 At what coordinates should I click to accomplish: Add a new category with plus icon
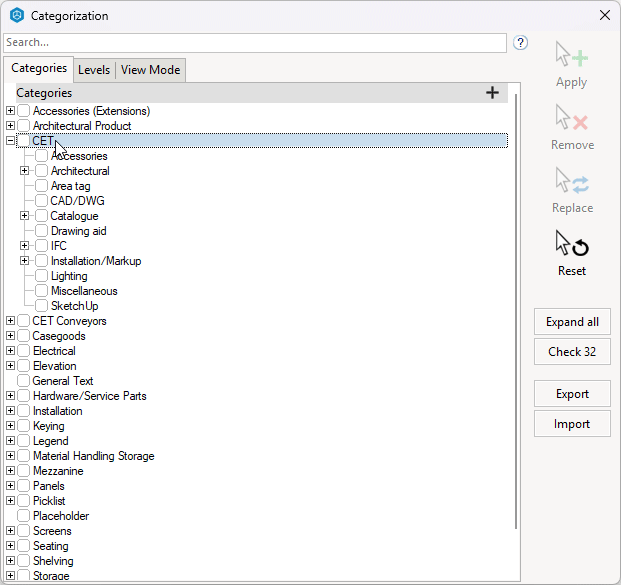tap(492, 93)
